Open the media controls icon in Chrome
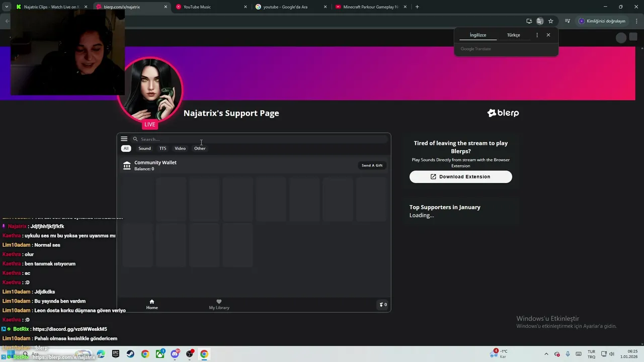Screen dimensions: 644x362 tap(568, 21)
